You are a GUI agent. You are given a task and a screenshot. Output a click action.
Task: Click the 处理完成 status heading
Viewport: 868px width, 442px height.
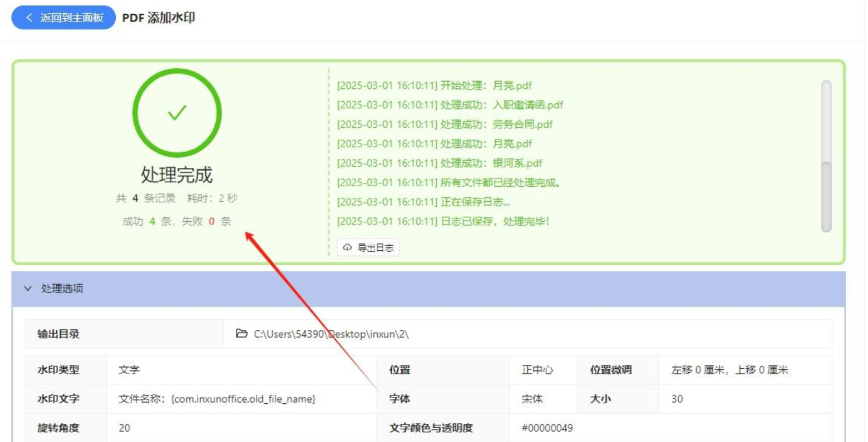[177, 175]
